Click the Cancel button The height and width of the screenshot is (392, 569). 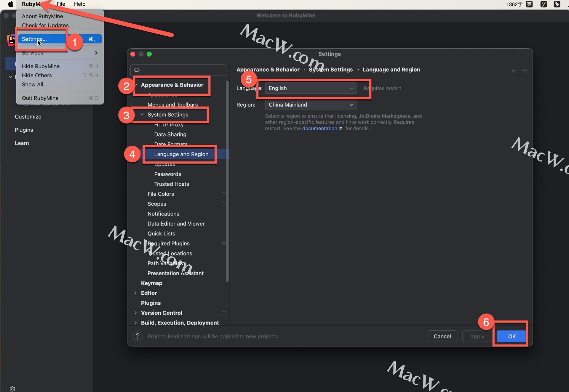442,336
